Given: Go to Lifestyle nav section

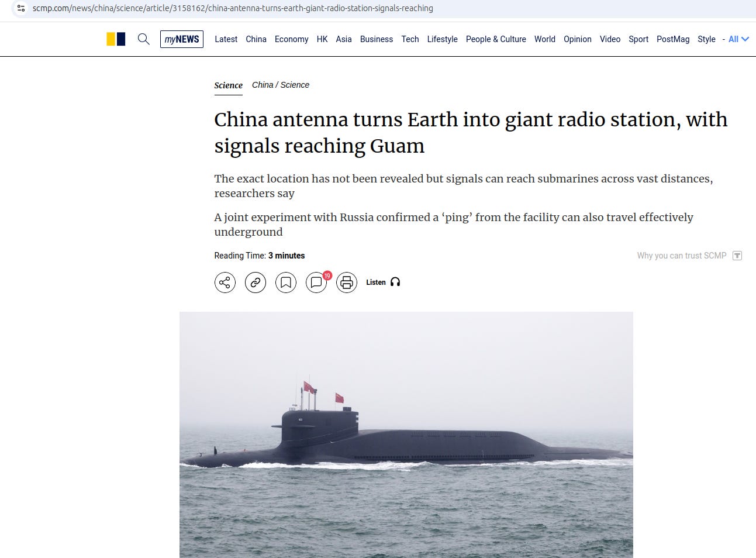Looking at the screenshot, I should [x=442, y=39].
